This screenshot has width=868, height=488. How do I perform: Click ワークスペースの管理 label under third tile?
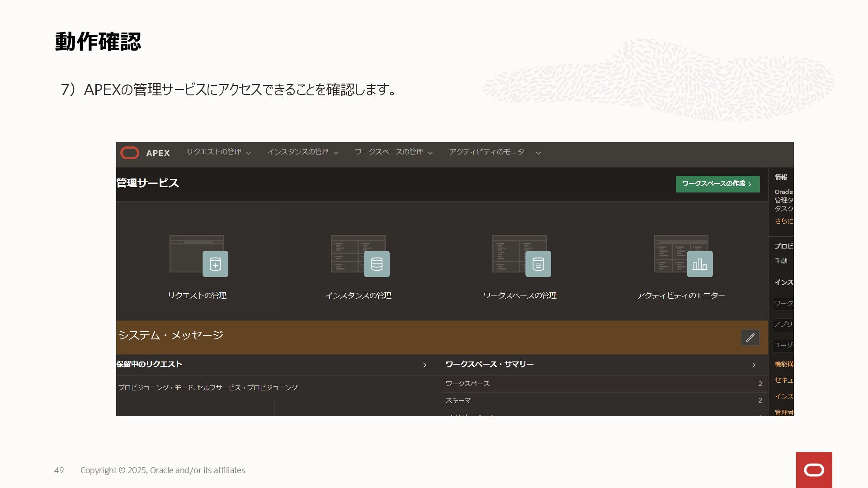tap(520, 296)
